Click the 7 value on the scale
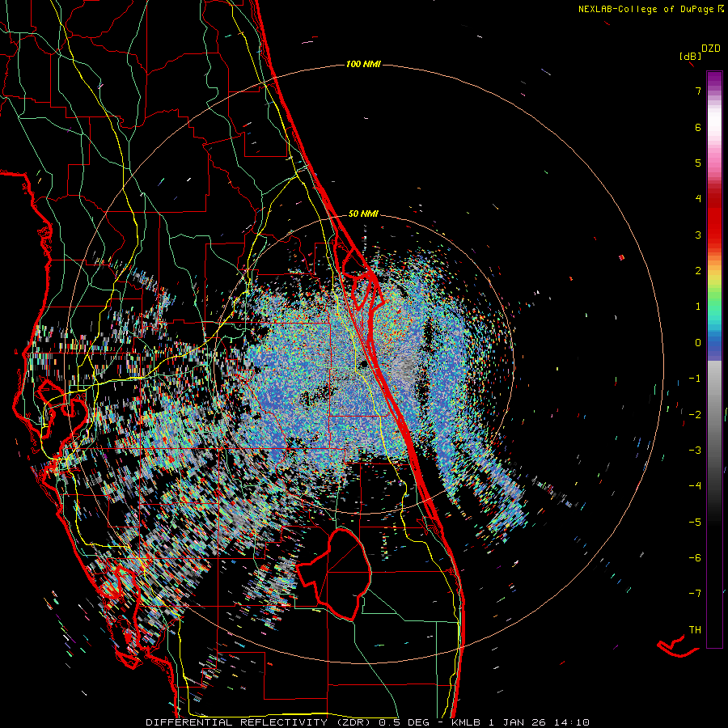Screen dimensions: 728x728 tap(698, 91)
